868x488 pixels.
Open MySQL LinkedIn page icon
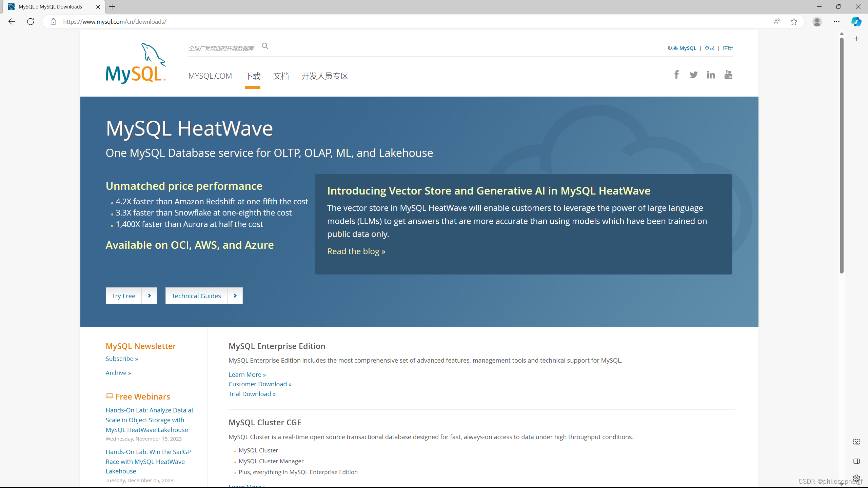711,75
